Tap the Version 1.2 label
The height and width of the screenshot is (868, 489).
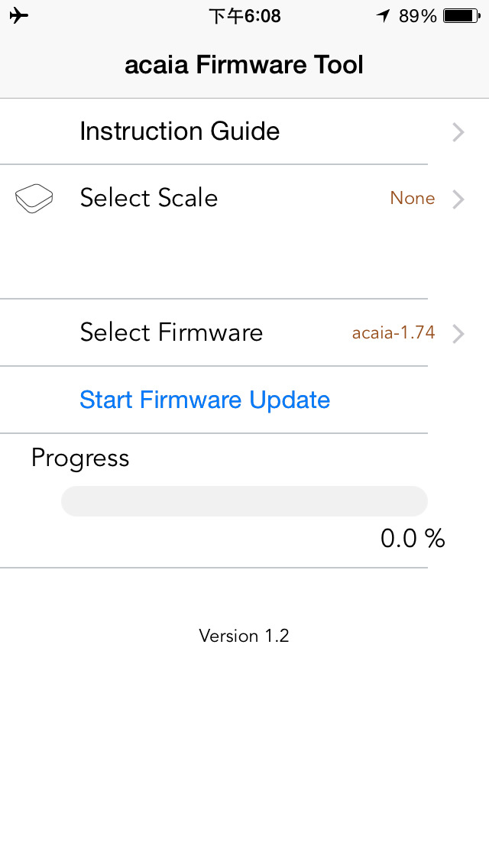point(244,636)
